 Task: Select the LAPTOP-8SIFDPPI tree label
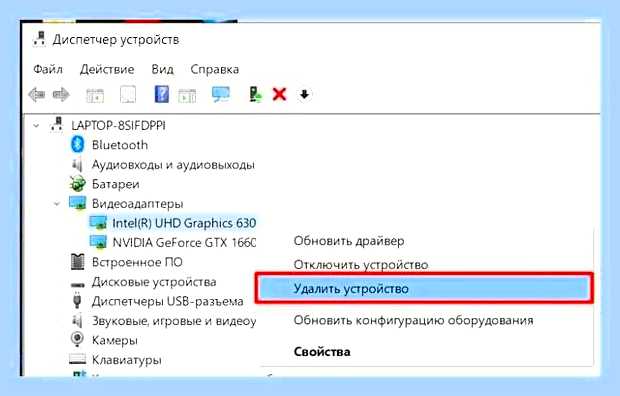point(118,125)
